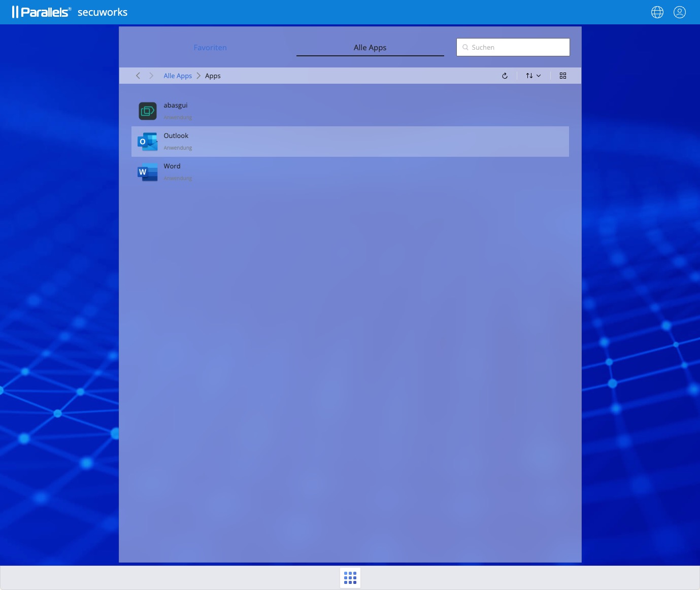Focus the Suchen search field
This screenshot has width=700, height=590.
point(518,47)
